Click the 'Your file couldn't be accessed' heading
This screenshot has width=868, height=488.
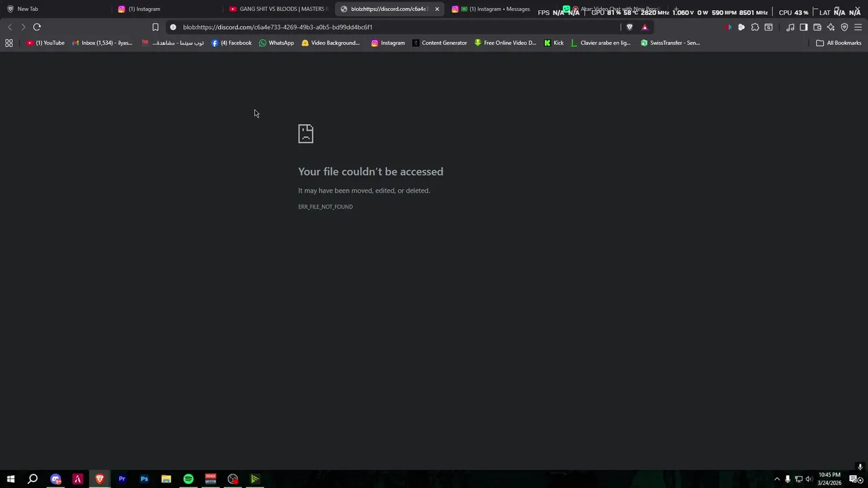coord(370,171)
